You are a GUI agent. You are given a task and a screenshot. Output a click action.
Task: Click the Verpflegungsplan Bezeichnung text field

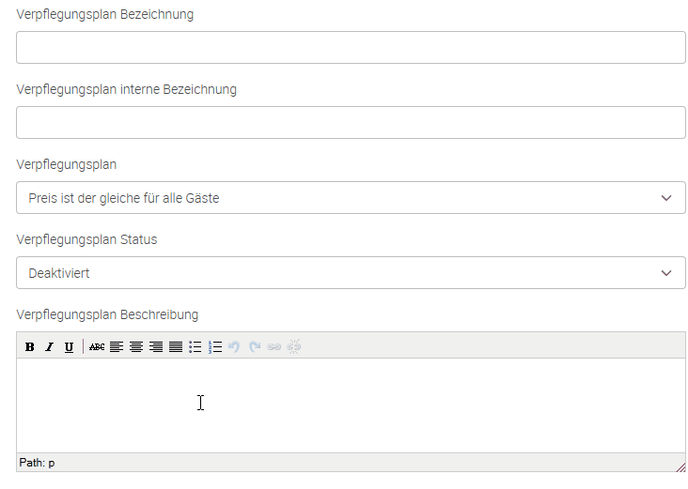pos(350,48)
